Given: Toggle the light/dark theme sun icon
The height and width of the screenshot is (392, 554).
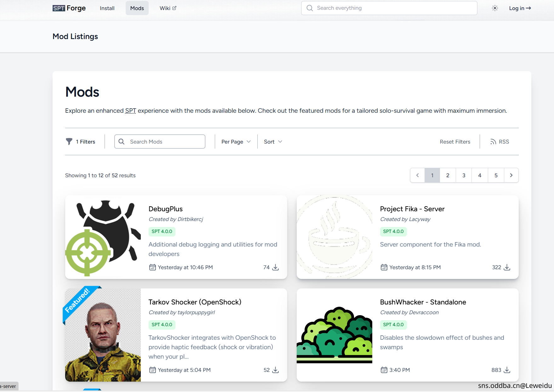Looking at the screenshot, I should coord(495,8).
